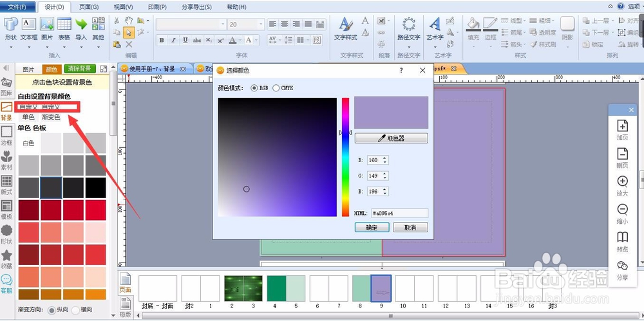Select the RGB color mode radio
Viewport: 644px width, 321px height.
tap(254, 88)
